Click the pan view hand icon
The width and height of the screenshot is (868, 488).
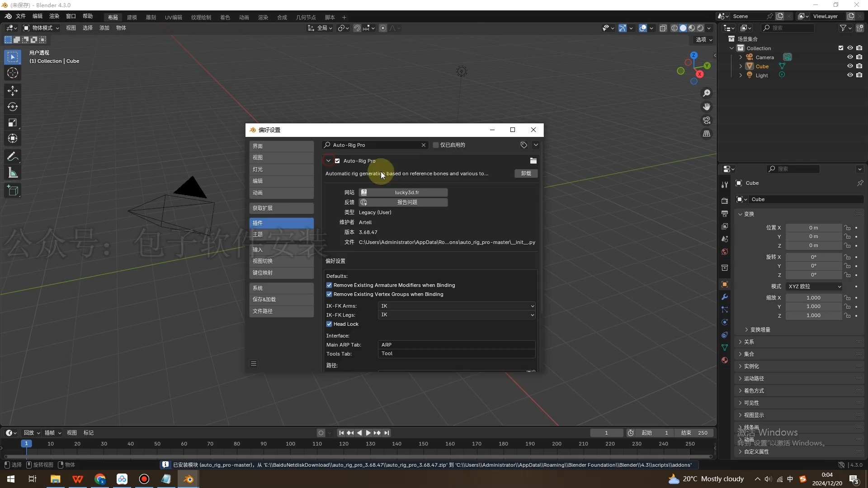[706, 107]
